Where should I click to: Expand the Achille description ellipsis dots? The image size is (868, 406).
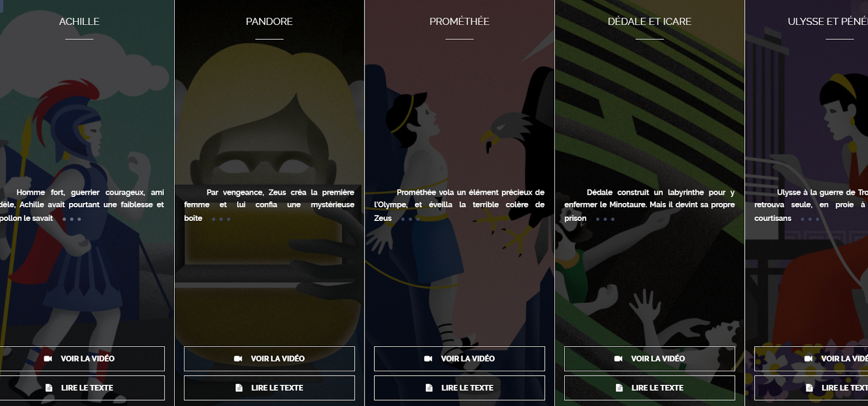[72, 219]
